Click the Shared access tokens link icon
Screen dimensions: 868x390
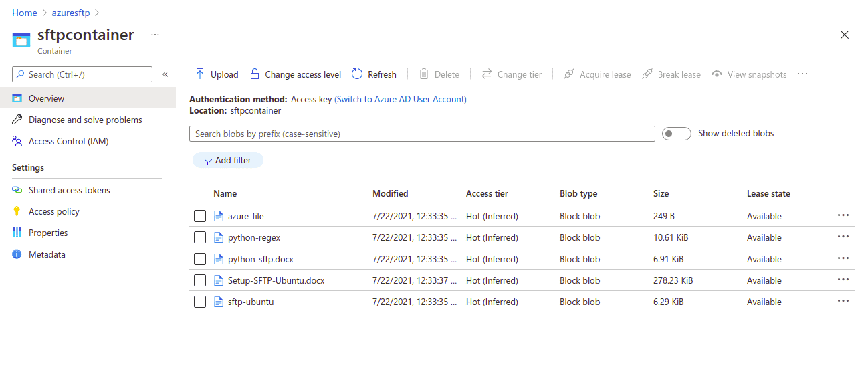[x=17, y=190]
